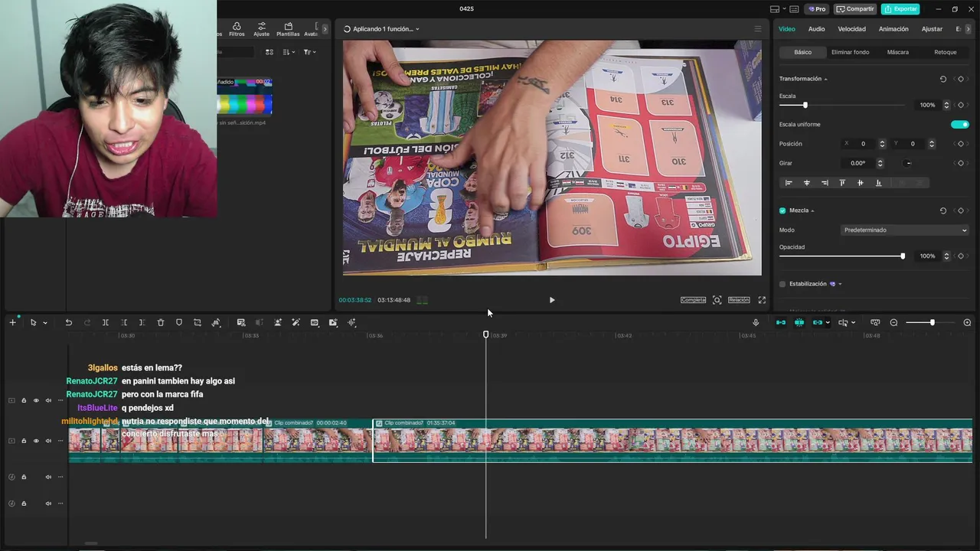
Task: Hide the upper track with eye icon
Action: 35,400
